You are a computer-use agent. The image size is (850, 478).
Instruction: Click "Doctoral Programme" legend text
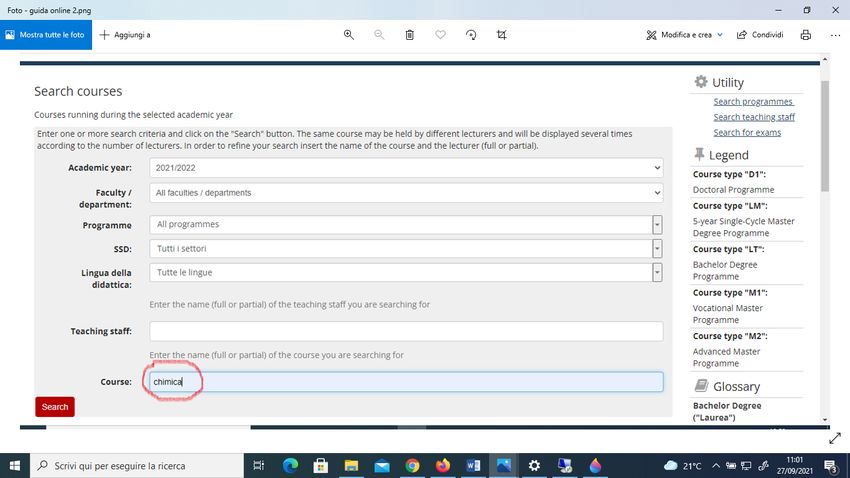coord(733,190)
